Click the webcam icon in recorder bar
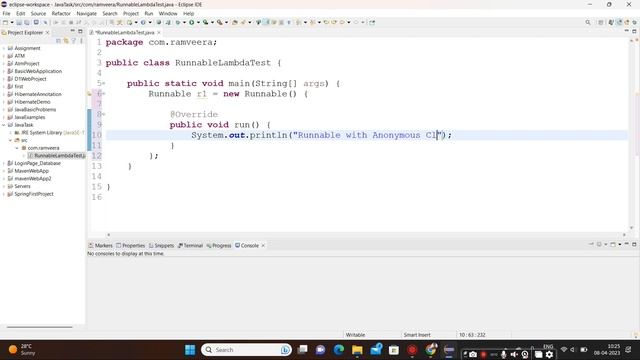The height and width of the screenshot is (360, 640). coord(525,355)
